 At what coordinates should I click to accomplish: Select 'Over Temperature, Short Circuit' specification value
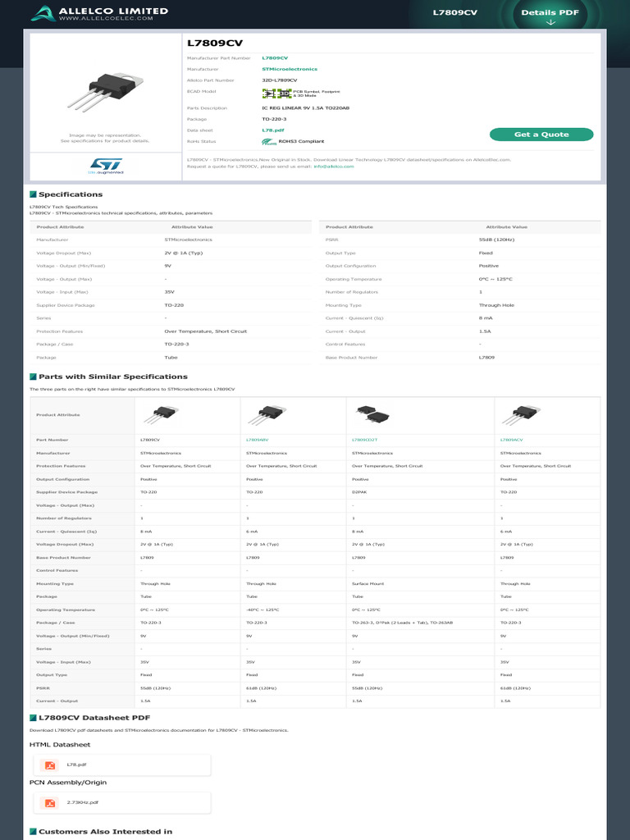206,331
